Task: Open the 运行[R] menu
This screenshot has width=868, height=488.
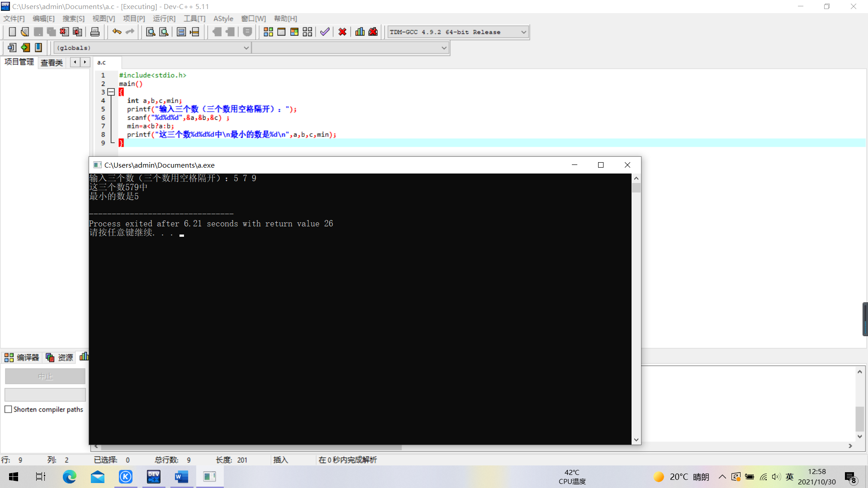Action: [x=164, y=19]
